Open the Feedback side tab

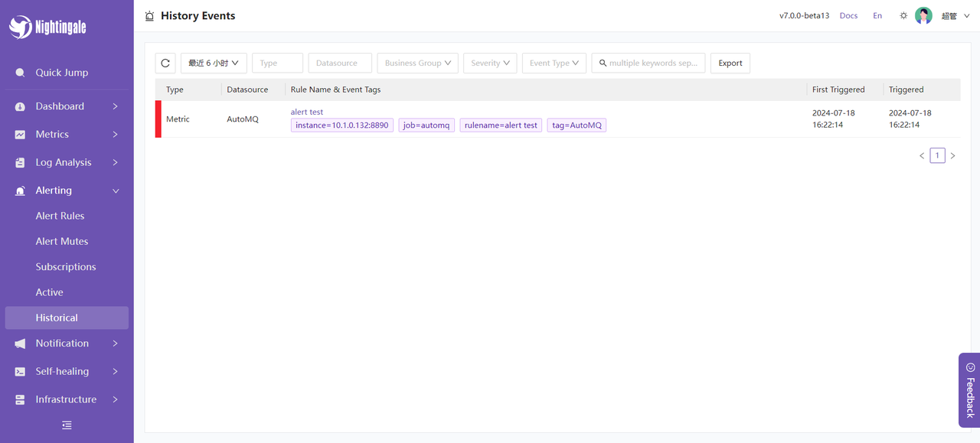[x=969, y=390]
